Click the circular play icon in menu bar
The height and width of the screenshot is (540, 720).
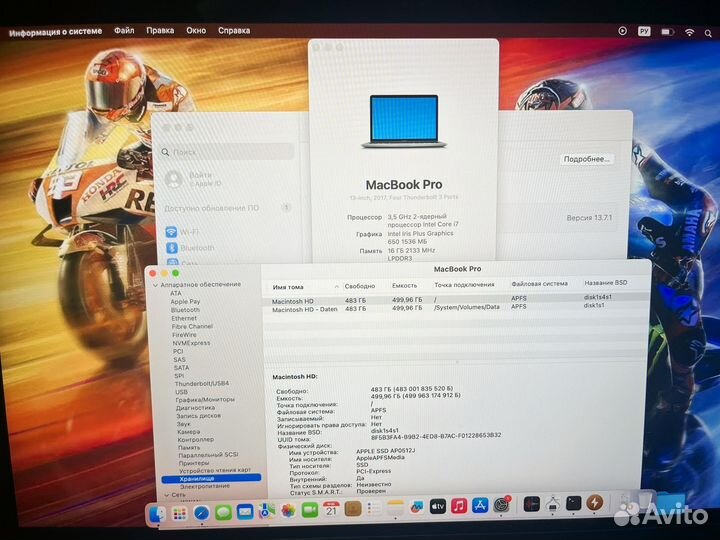pyautogui.click(x=622, y=31)
